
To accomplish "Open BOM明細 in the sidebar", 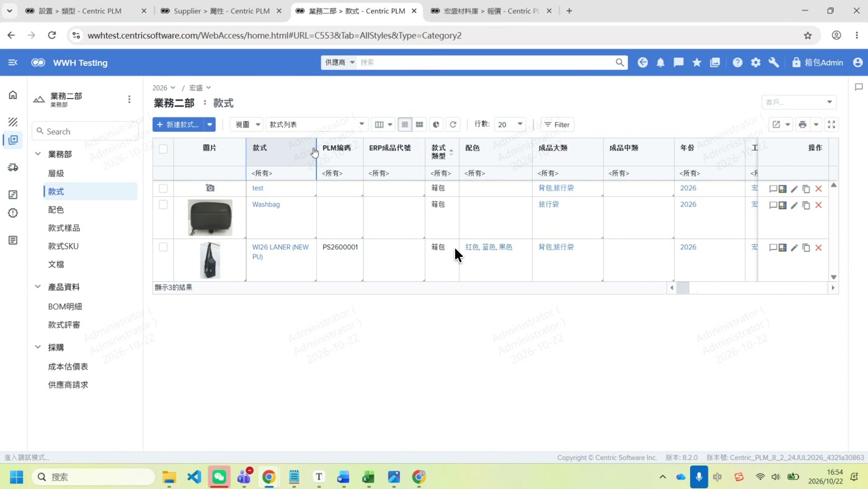I will tap(65, 307).
